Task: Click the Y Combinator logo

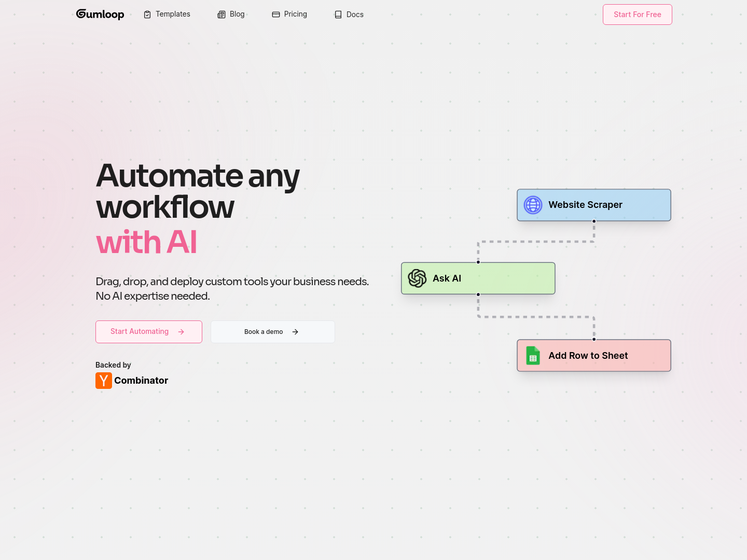Action: (x=104, y=380)
